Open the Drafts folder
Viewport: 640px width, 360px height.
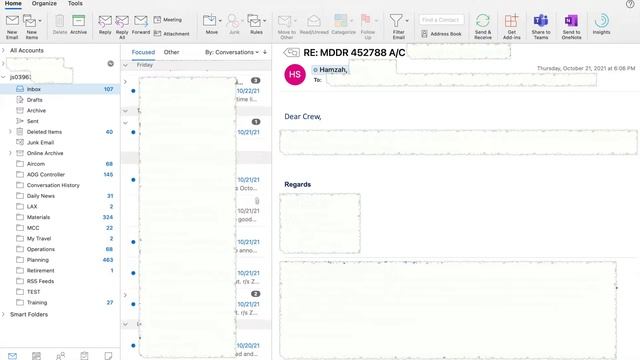pos(60,100)
